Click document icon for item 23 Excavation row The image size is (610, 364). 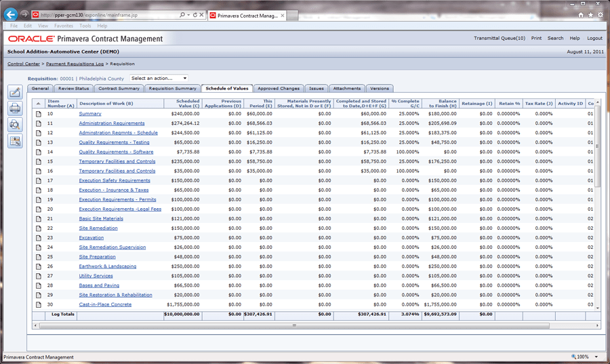[39, 238]
